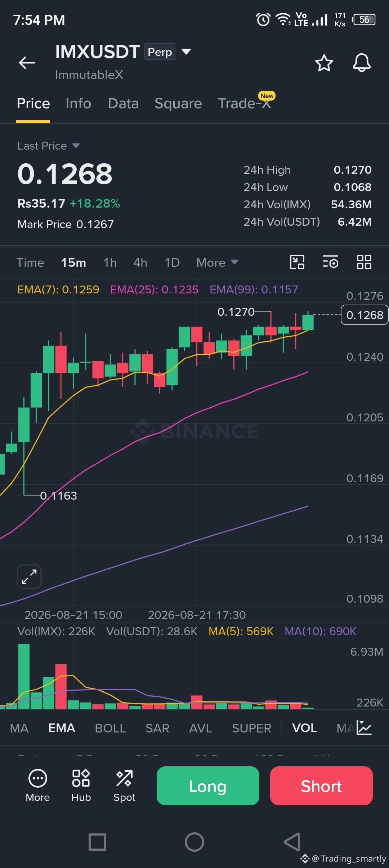Enable the MA indicator

click(x=19, y=728)
